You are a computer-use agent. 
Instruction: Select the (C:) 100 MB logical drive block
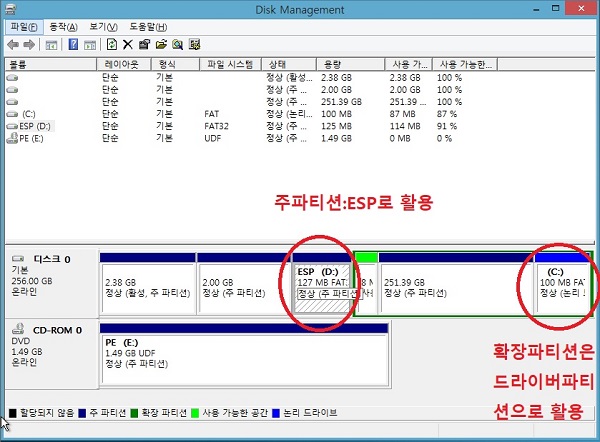(x=562, y=284)
